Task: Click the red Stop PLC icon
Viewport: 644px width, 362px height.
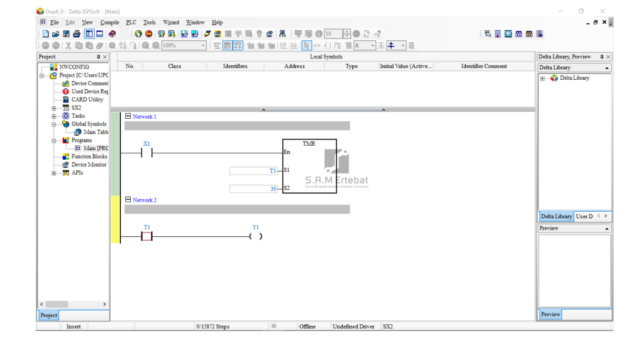Action: pos(149,34)
